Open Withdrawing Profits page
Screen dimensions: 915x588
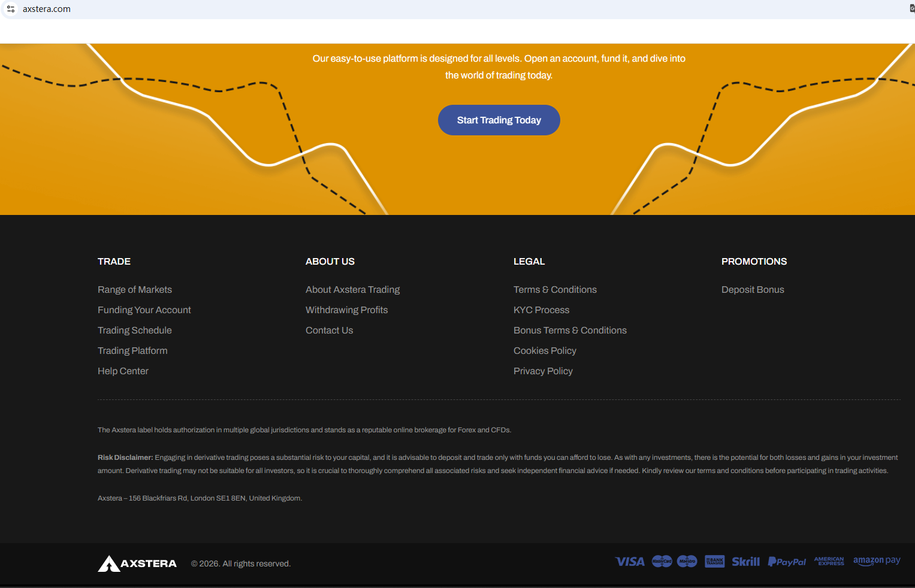tap(346, 310)
